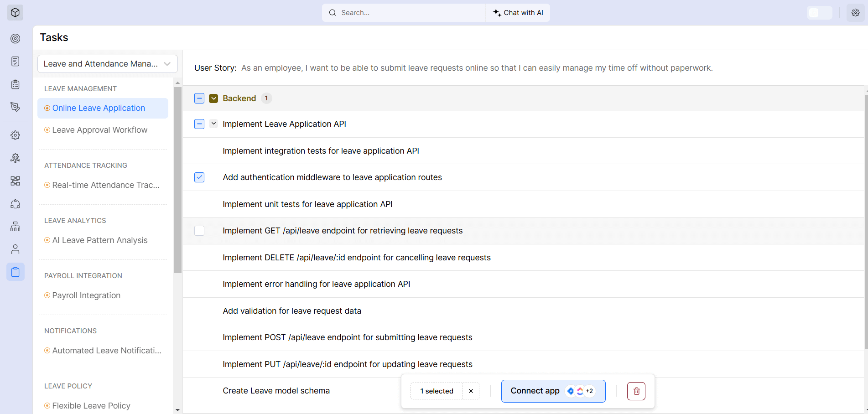Select Real-time Attendance Tracking story
The image size is (868, 414).
click(103, 185)
